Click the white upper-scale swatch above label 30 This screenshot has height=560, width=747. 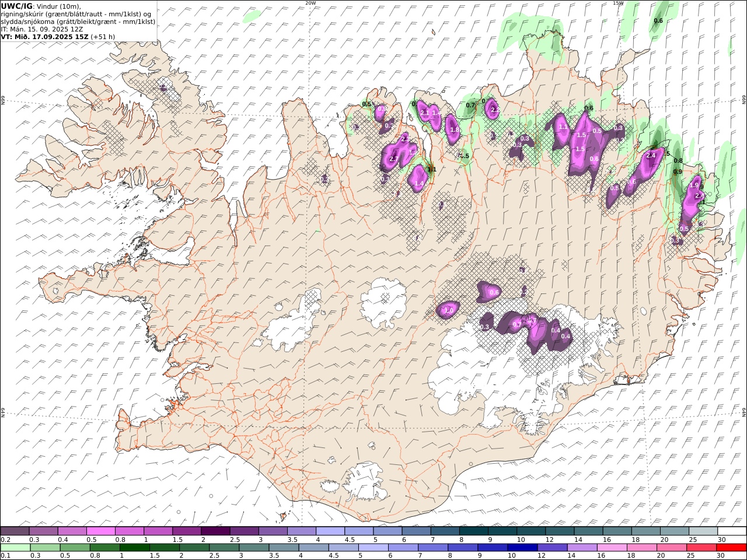click(x=732, y=531)
